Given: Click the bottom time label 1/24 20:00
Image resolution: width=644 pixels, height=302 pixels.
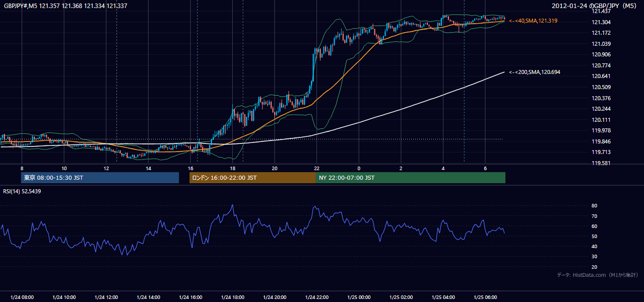Looking at the screenshot, I should pyautogui.click(x=275, y=297).
